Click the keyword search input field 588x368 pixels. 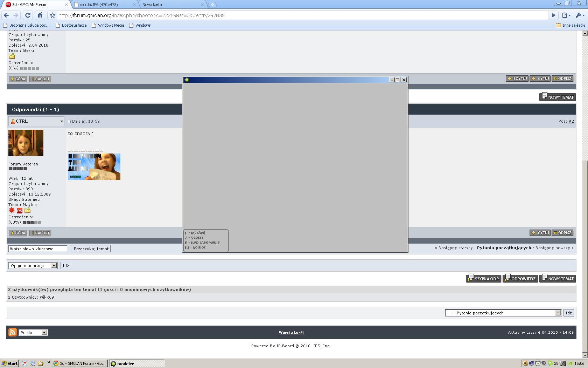tap(37, 249)
